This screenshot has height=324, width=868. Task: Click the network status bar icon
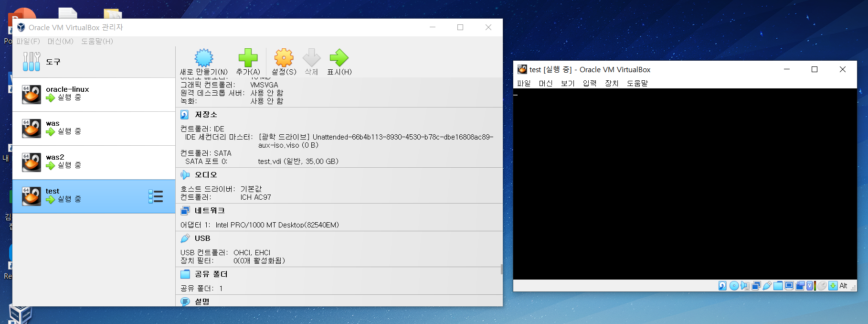[756, 286]
